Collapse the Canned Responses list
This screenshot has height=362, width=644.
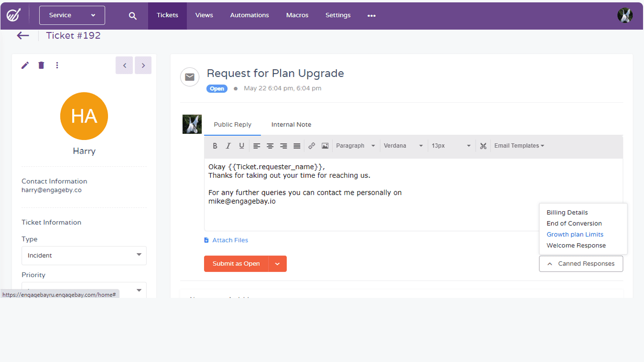[581, 264]
